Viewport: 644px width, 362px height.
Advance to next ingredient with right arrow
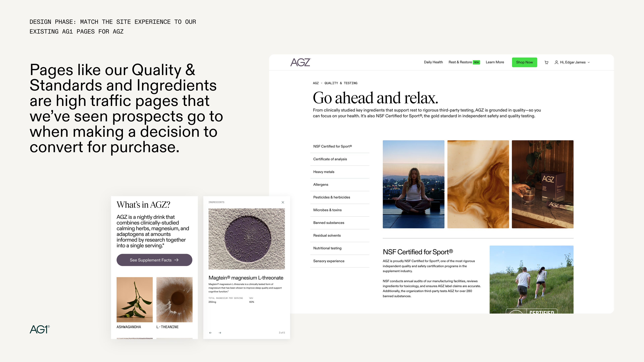tap(220, 333)
